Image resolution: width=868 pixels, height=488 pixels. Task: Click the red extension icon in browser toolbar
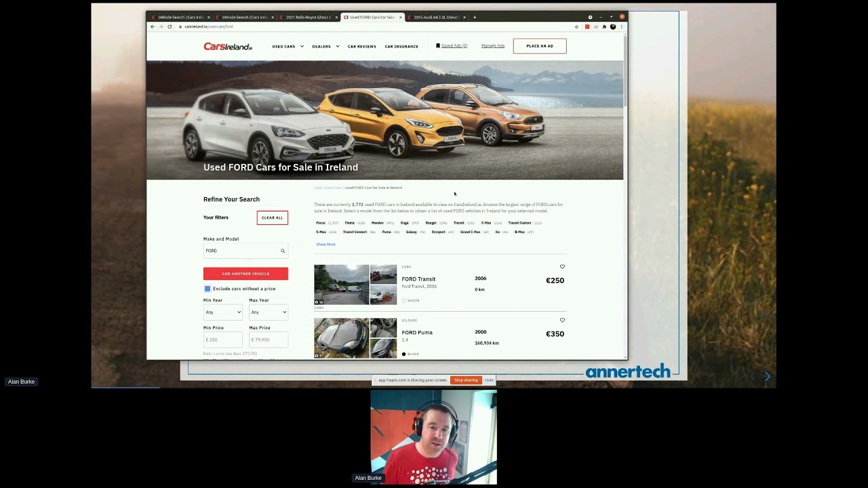coord(587,26)
